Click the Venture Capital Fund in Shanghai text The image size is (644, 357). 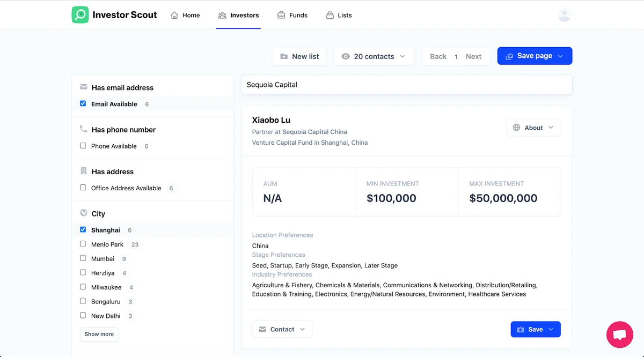tap(310, 143)
